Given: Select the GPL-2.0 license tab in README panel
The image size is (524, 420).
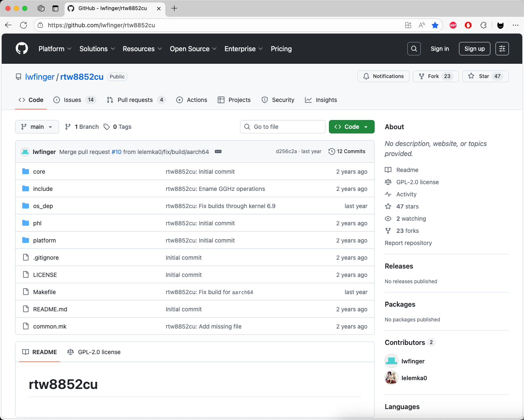Looking at the screenshot, I should click(x=94, y=352).
